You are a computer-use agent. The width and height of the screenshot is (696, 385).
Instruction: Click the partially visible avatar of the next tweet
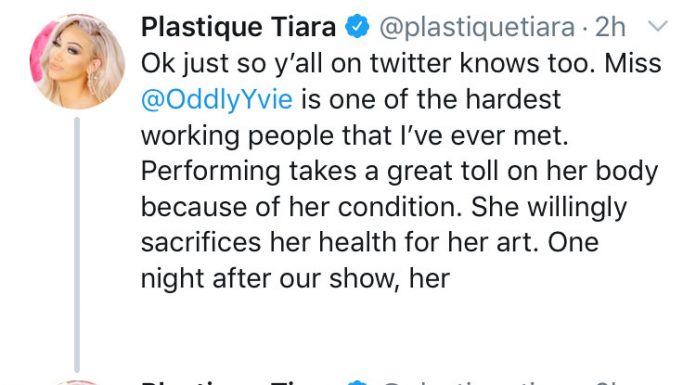(x=77, y=382)
